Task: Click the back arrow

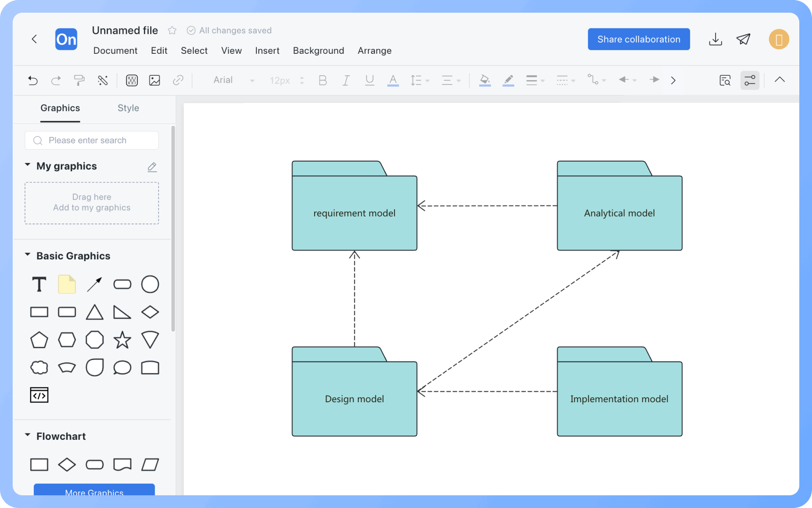Action: (x=34, y=39)
